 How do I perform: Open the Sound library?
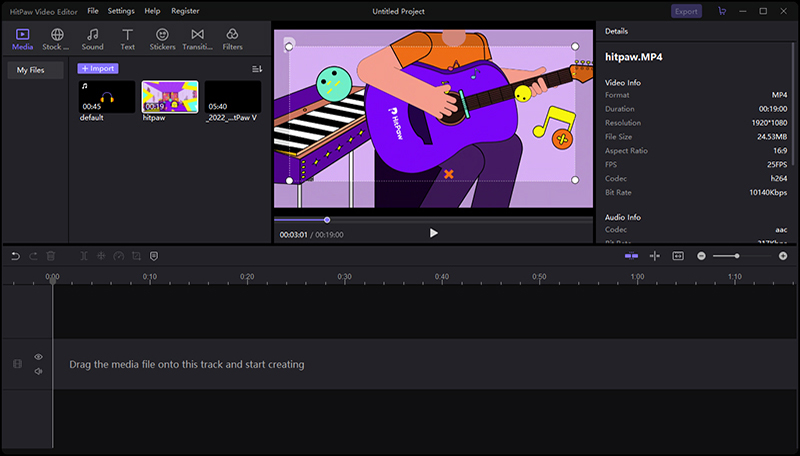(x=92, y=39)
